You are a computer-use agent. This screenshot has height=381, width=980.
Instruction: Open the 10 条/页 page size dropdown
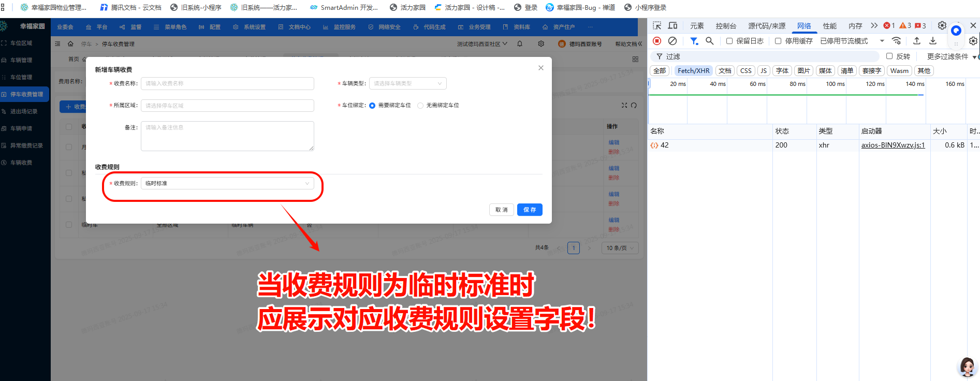(620, 248)
